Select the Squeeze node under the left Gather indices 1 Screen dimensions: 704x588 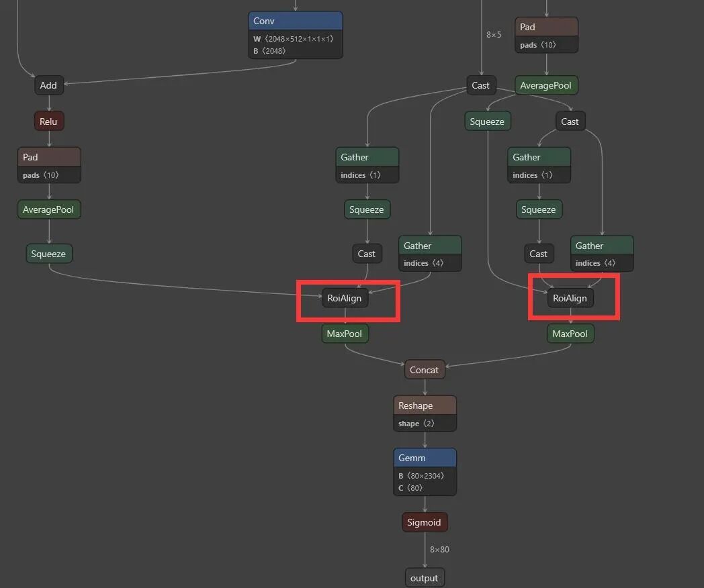(x=367, y=209)
